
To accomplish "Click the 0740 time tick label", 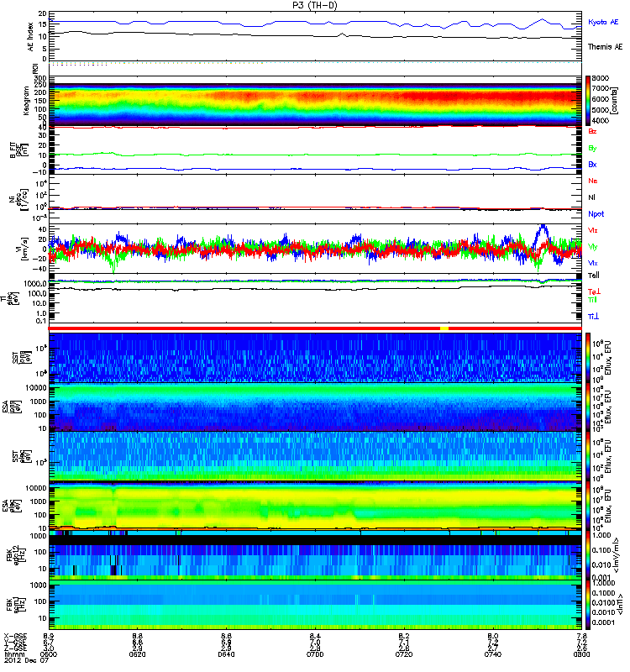I will 493,654.
